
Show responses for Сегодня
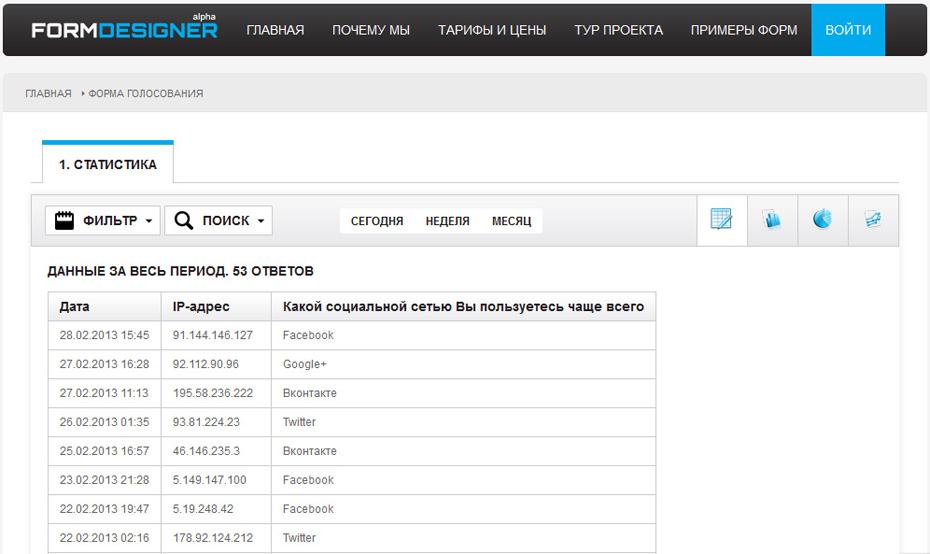pyautogui.click(x=377, y=221)
